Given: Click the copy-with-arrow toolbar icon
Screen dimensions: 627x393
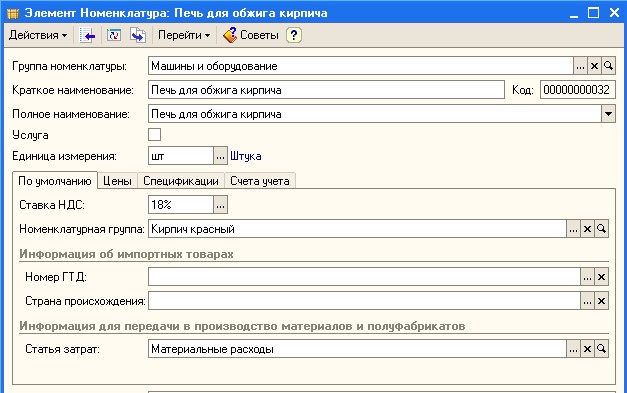Looking at the screenshot, I should 138,35.
